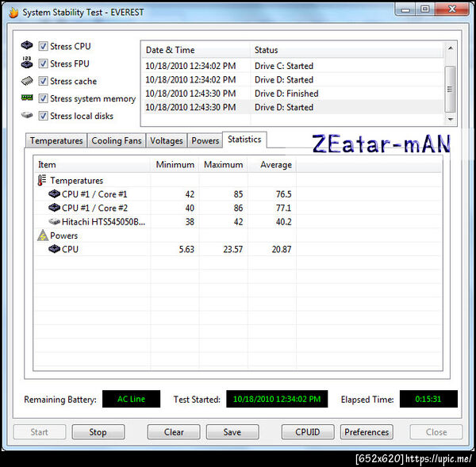Click the Powers group label in statistics list
Image resolution: width=476 pixels, height=467 pixels.
(63, 235)
